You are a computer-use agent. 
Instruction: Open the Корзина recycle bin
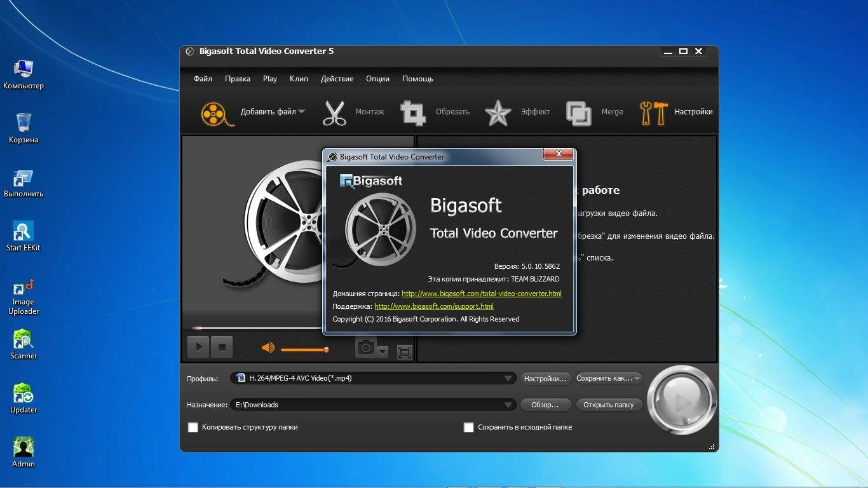[24, 128]
